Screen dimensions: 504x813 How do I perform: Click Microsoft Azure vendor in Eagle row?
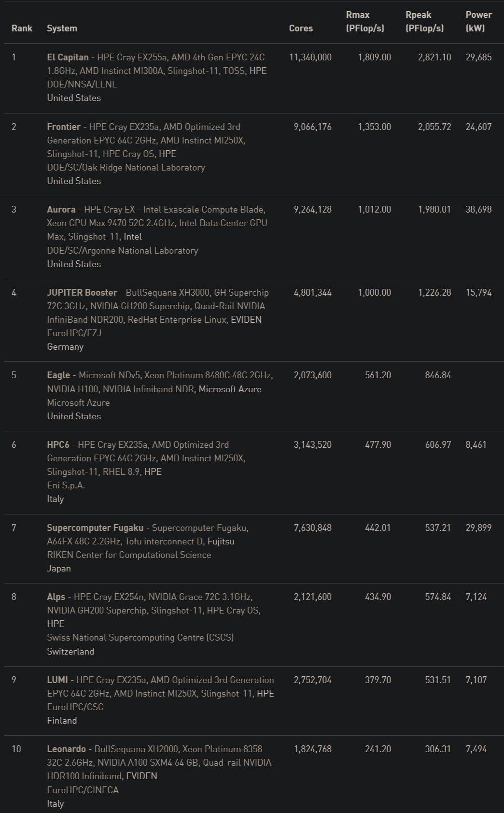pos(230,389)
